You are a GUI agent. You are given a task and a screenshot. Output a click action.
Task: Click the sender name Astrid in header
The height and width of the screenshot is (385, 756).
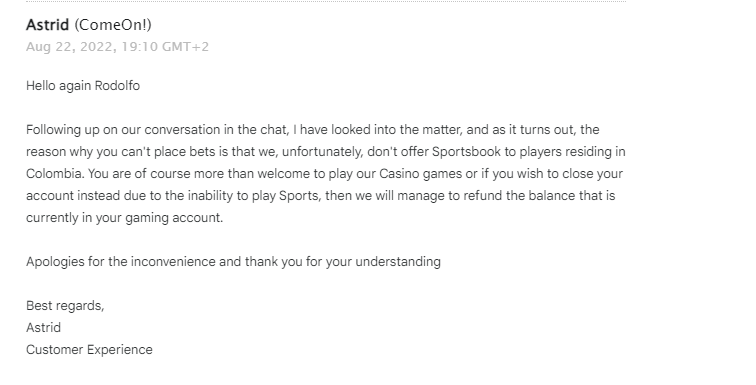(x=47, y=25)
